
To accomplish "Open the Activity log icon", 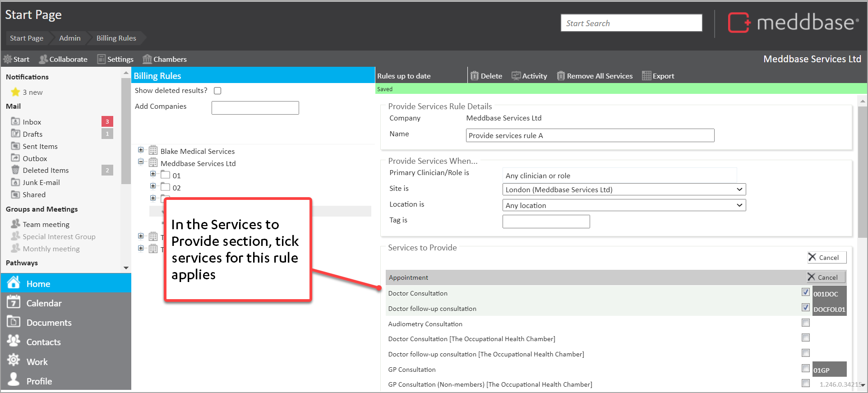I will click(x=516, y=76).
